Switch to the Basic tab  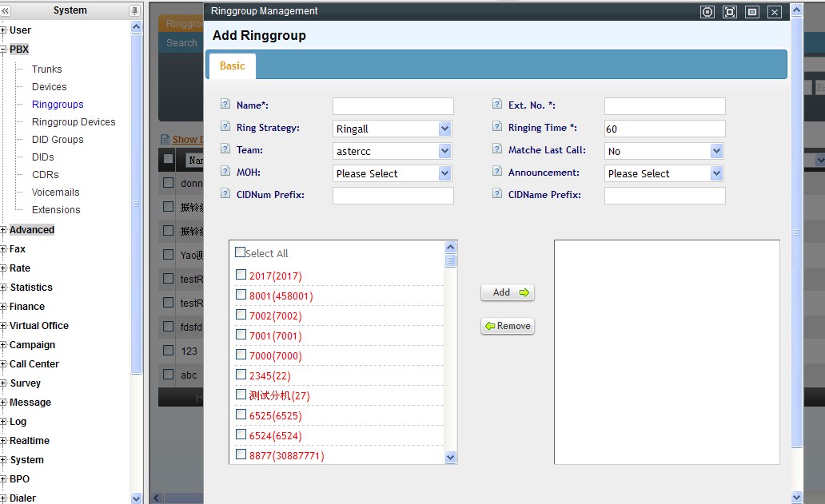coord(232,66)
